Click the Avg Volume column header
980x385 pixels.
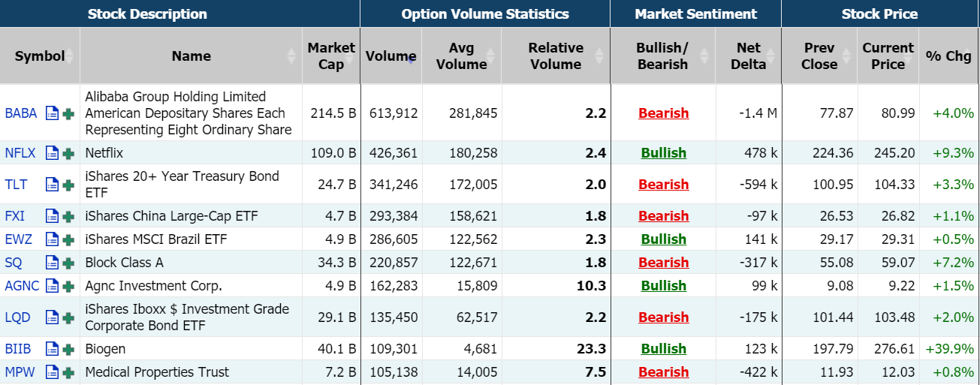tap(461, 56)
